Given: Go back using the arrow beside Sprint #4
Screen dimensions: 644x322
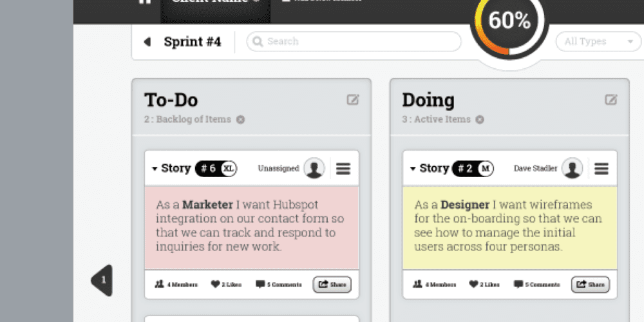Looking at the screenshot, I should [147, 41].
